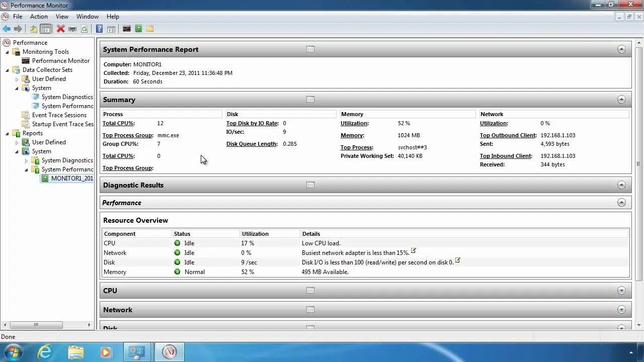This screenshot has width=644, height=362.
Task: Toggle the console tree show/hide button
Action: [46, 29]
